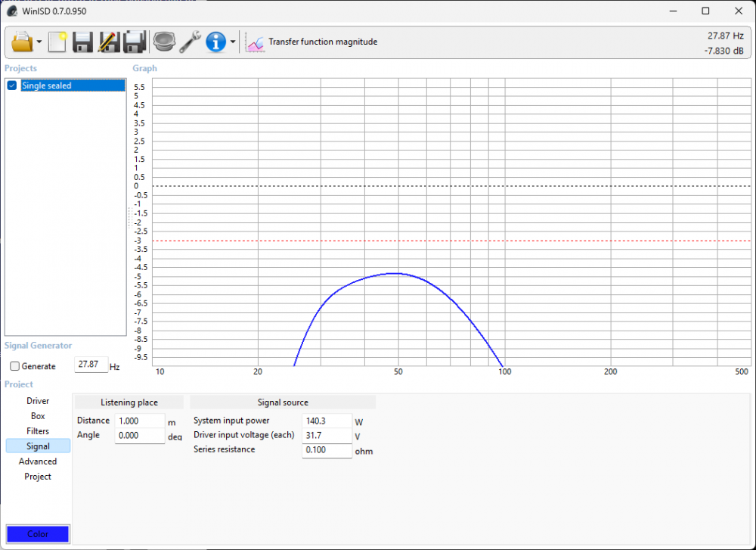Enable the signal Generate checkbox
Image resolution: width=756 pixels, height=550 pixels.
coord(15,366)
